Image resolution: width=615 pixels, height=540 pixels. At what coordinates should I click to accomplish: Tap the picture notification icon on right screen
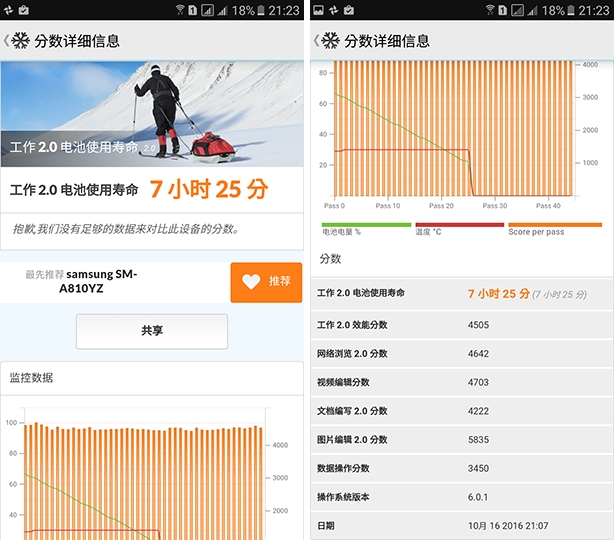318,10
